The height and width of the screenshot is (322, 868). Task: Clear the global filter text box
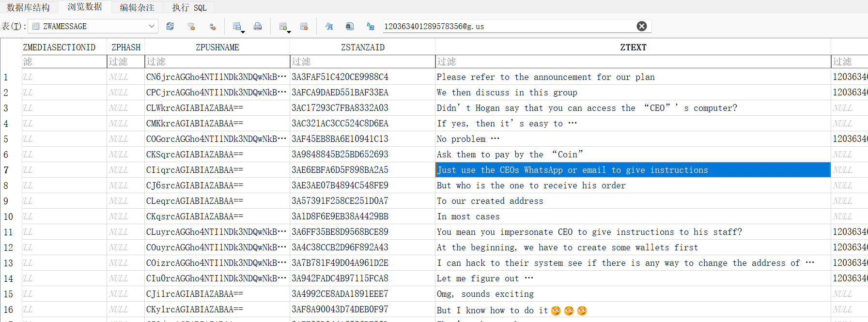[x=642, y=26]
